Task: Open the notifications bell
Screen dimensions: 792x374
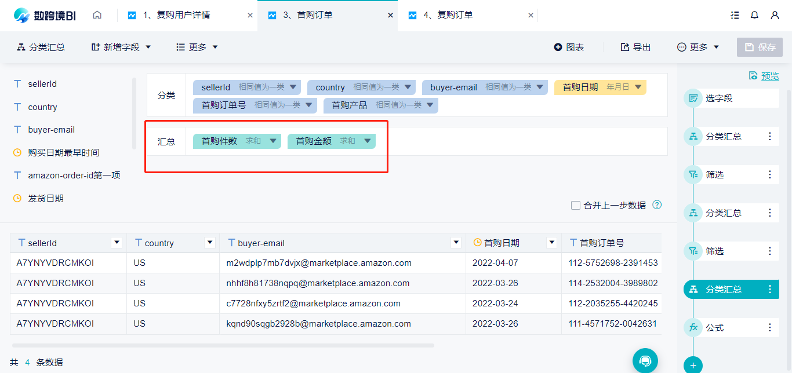Action: tap(755, 16)
